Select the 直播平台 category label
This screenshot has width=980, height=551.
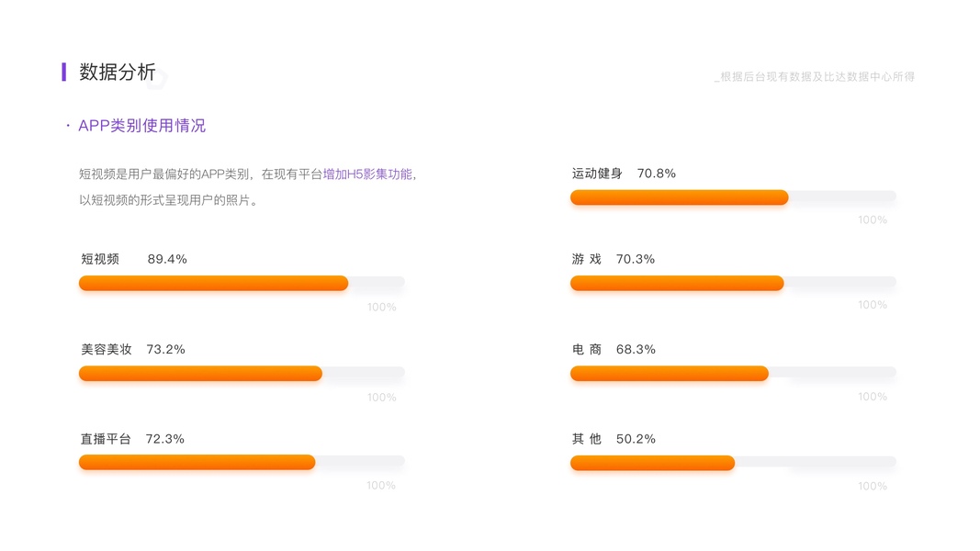pos(106,439)
